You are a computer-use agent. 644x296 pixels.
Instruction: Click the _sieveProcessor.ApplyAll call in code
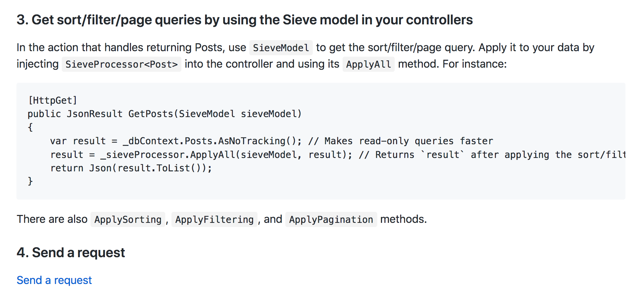pyautogui.click(x=168, y=155)
